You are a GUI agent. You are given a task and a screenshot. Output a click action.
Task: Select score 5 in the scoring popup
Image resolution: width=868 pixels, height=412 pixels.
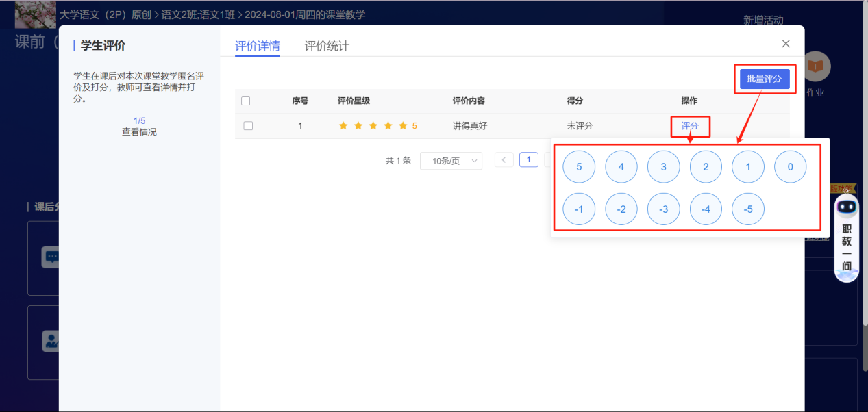(x=579, y=166)
